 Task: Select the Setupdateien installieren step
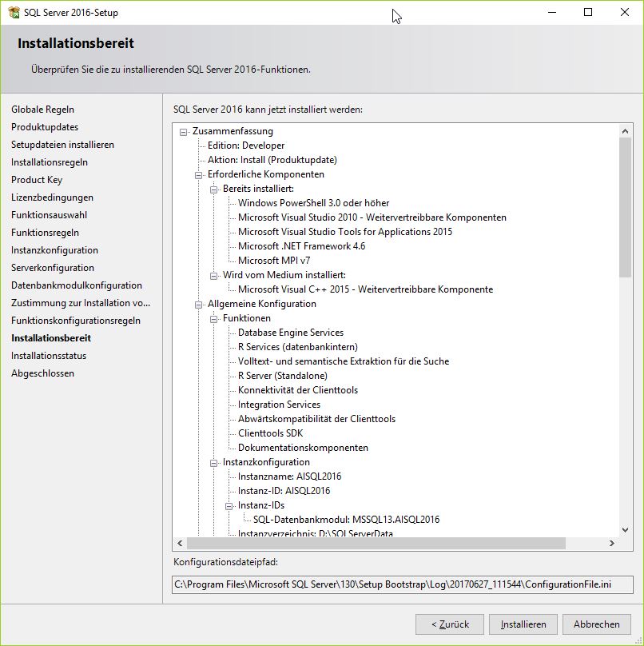pos(62,145)
